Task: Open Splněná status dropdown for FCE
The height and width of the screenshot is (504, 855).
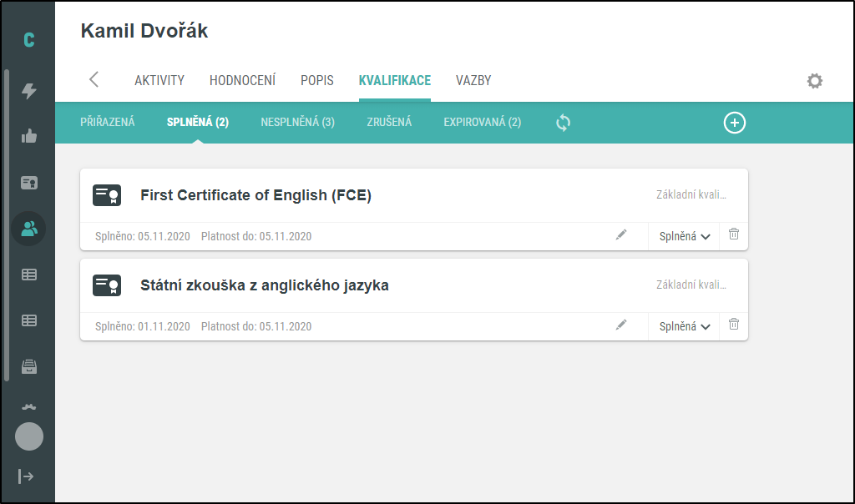Action: pyautogui.click(x=685, y=236)
